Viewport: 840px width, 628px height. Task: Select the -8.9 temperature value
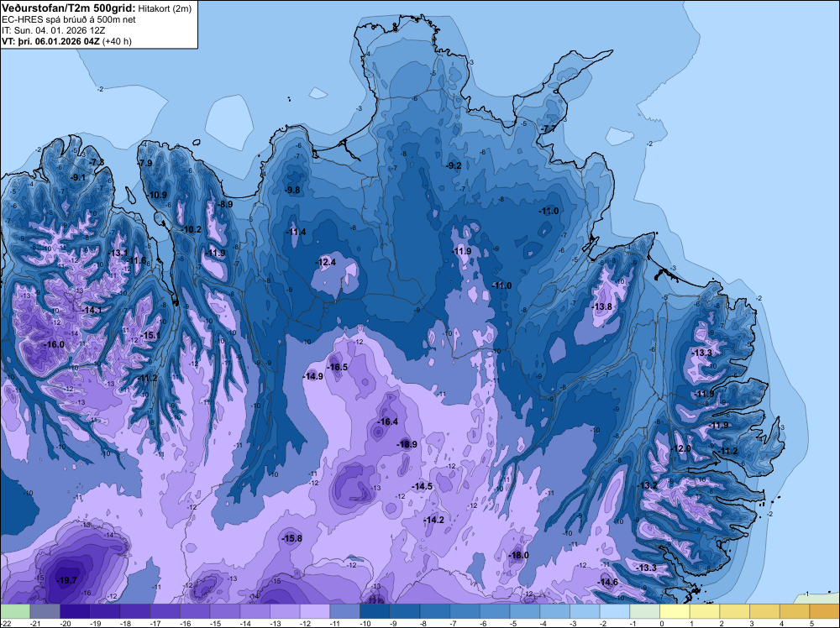[x=224, y=205]
